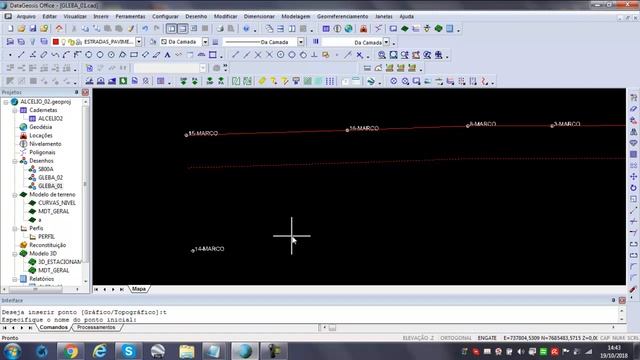Image resolution: width=640 pixels, height=360 pixels.
Task: Click the blue X delete icon
Action: 359,55
